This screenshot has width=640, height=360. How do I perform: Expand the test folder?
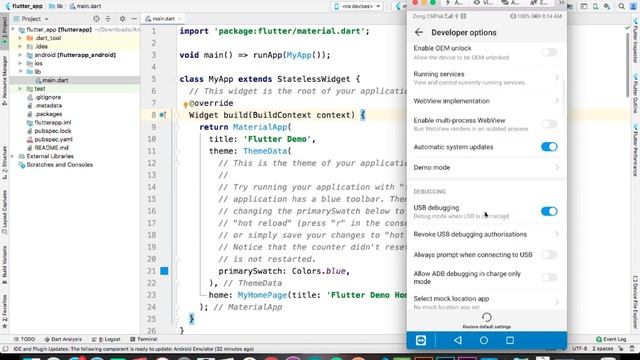(20, 89)
